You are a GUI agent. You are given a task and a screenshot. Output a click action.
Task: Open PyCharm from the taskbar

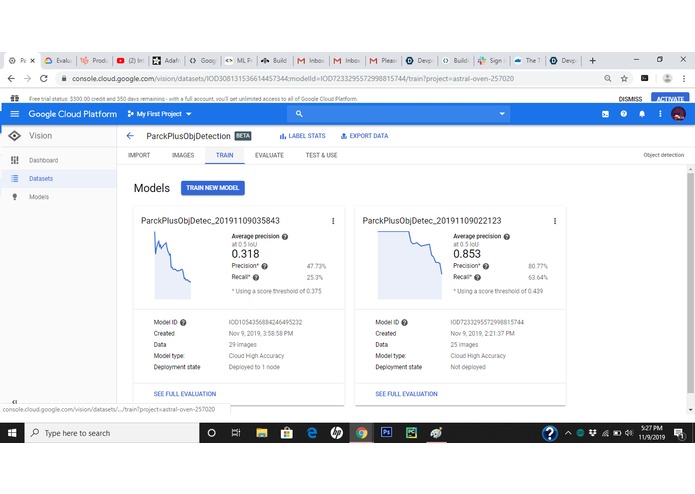coord(411,432)
